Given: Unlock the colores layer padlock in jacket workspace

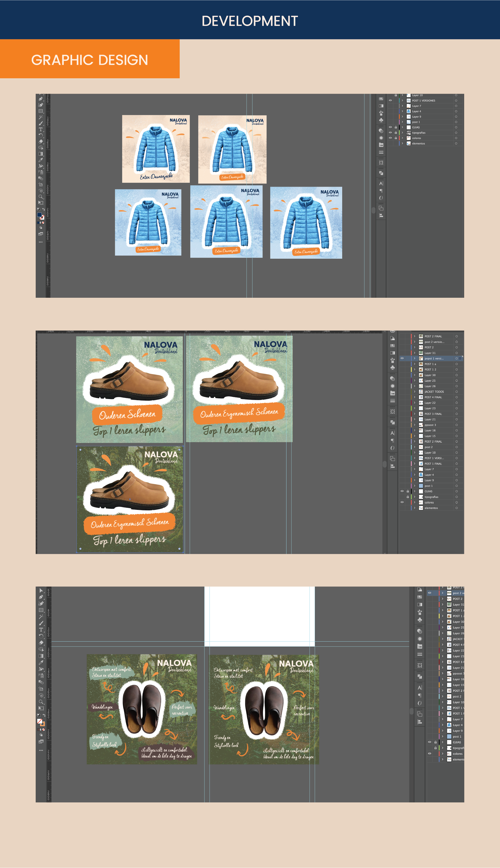Looking at the screenshot, I should point(396,138).
